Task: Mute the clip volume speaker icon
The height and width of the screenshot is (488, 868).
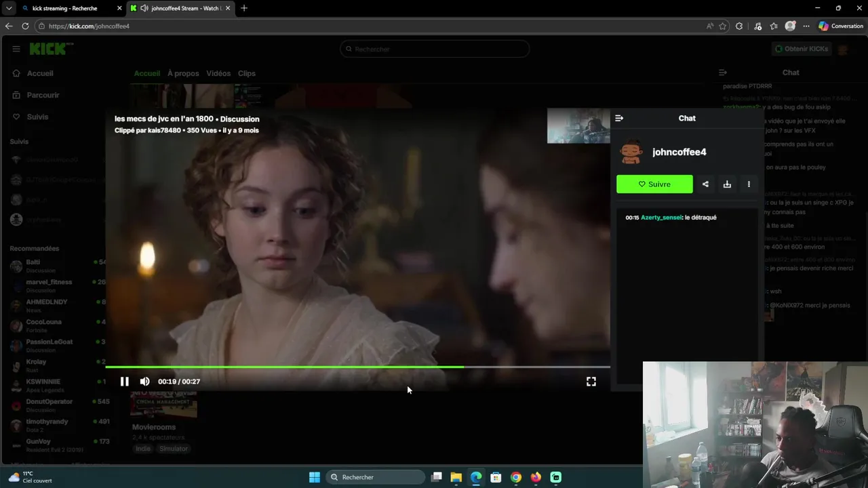Action: (144, 382)
